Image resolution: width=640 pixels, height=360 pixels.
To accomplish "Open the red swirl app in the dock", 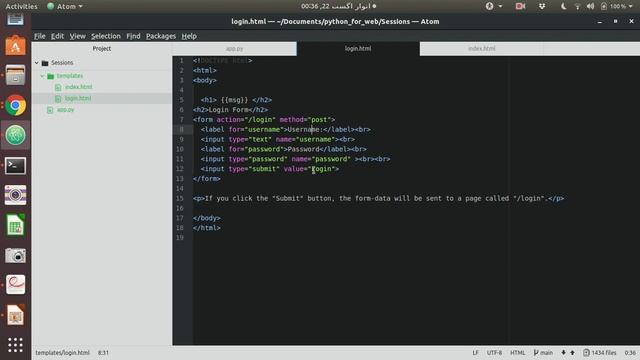I will (x=15, y=284).
